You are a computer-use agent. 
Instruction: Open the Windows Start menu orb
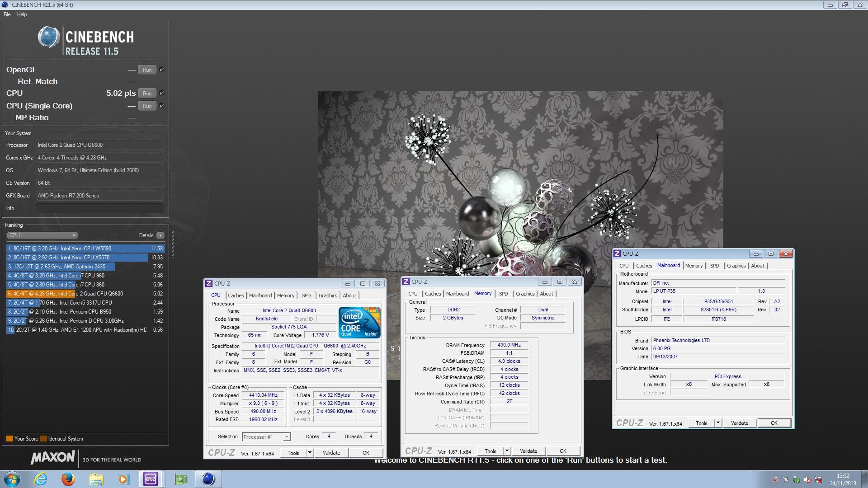(x=12, y=479)
